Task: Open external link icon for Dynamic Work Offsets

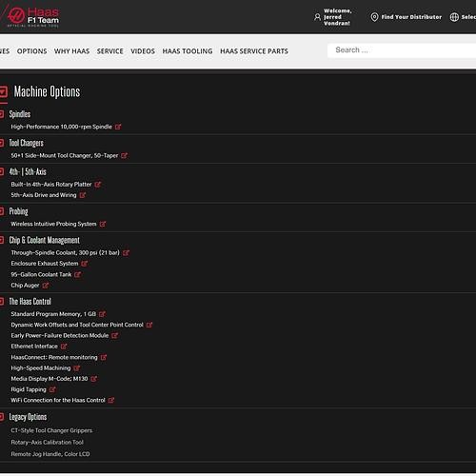Action: 149,325
